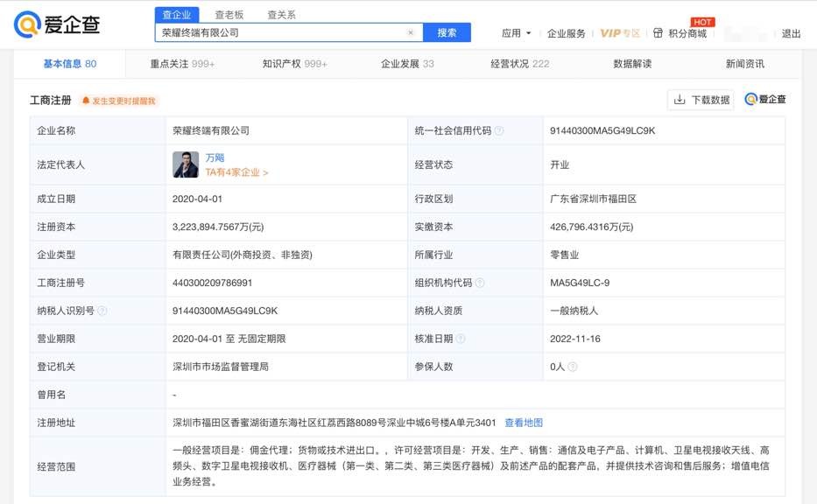Select the 新闻资讯 tab
817x504 pixels.
745,64
